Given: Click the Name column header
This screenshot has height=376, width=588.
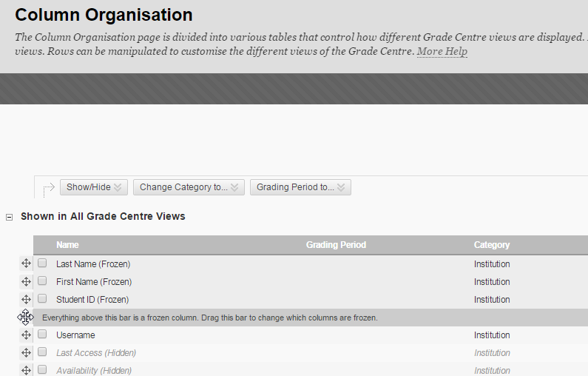Looking at the screenshot, I should coord(67,245).
